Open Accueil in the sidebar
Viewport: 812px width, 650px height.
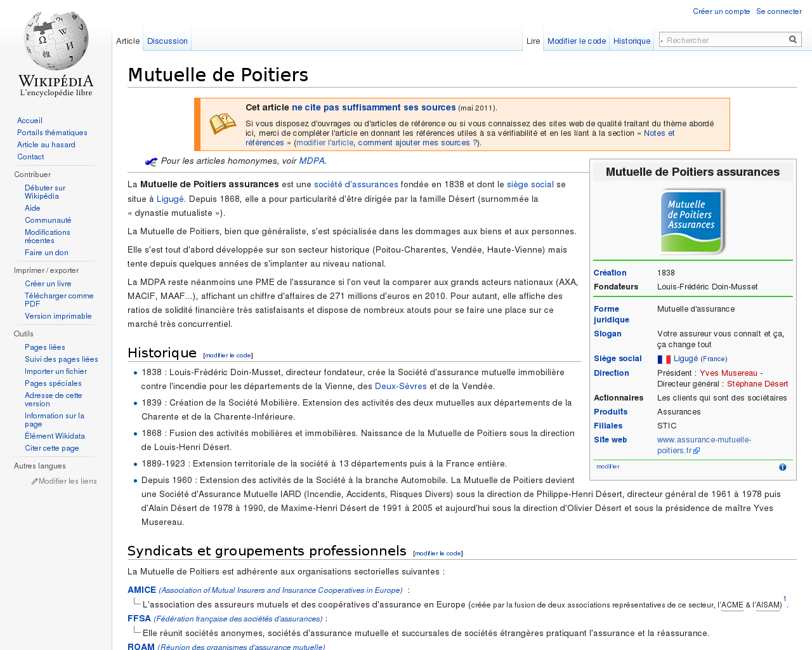30,121
